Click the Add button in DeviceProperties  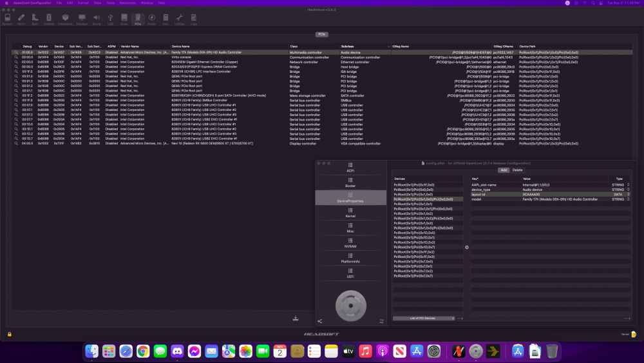504,170
